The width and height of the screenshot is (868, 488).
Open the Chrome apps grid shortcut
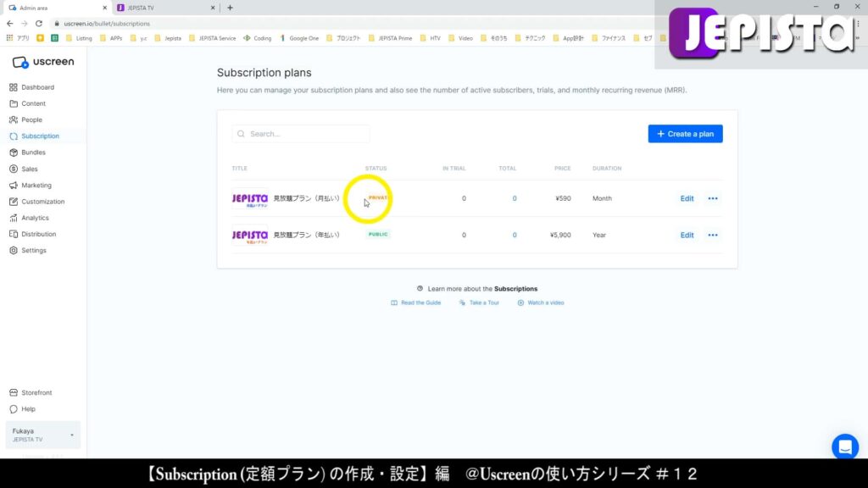point(18,38)
